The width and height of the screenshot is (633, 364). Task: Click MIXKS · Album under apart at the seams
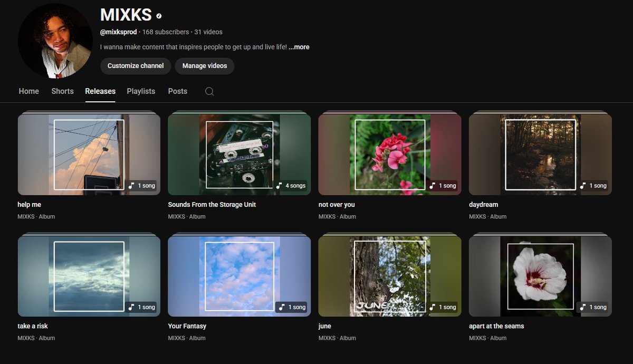coord(487,338)
